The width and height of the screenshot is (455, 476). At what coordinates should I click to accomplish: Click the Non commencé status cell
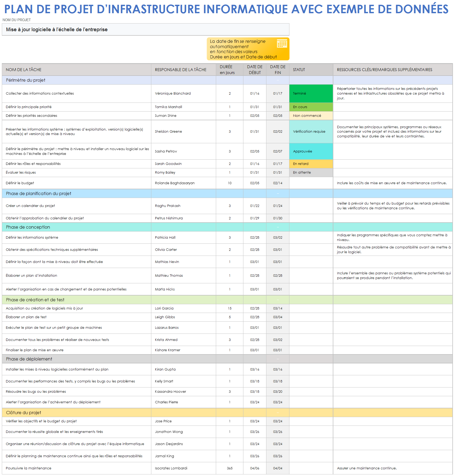tap(311, 116)
